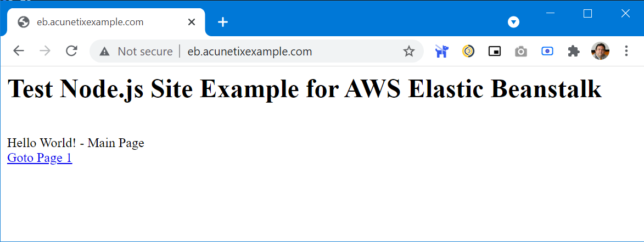Click the gray camera screenshot extension
Screen dimensions: 644x242
[x=521, y=52]
